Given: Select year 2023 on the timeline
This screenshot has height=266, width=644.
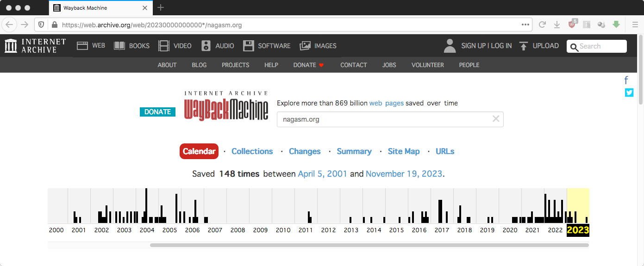Looking at the screenshot, I should (x=578, y=230).
